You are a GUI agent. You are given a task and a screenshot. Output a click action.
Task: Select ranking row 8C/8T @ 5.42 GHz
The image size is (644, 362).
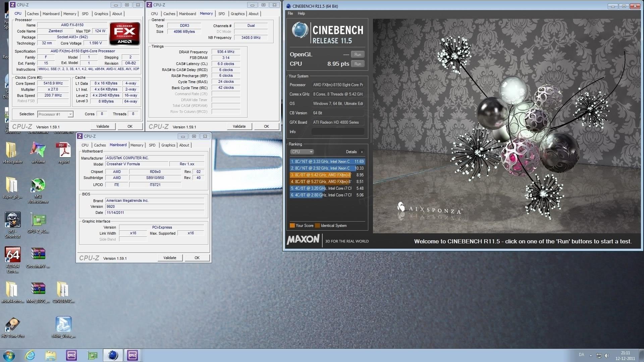(x=327, y=175)
